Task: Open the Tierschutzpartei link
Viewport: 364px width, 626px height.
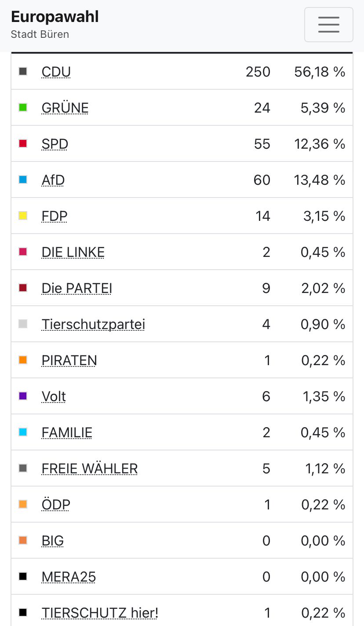Action: tap(93, 324)
